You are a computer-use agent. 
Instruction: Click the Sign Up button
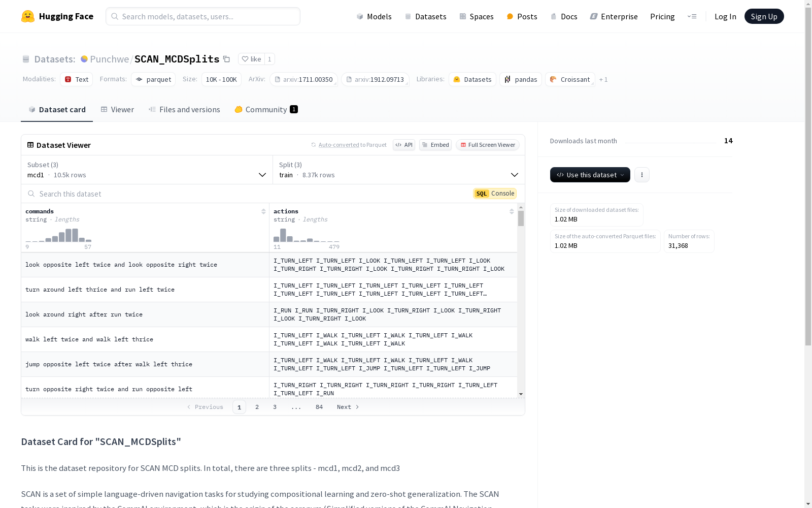click(x=764, y=16)
